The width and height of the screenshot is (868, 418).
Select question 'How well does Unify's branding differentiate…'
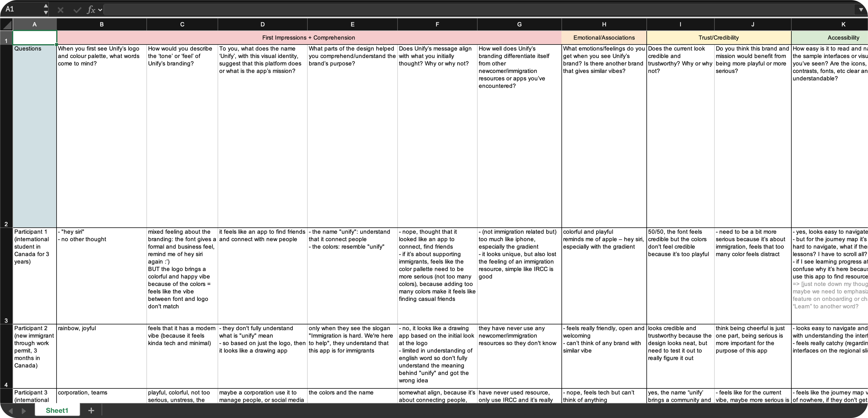(519, 136)
